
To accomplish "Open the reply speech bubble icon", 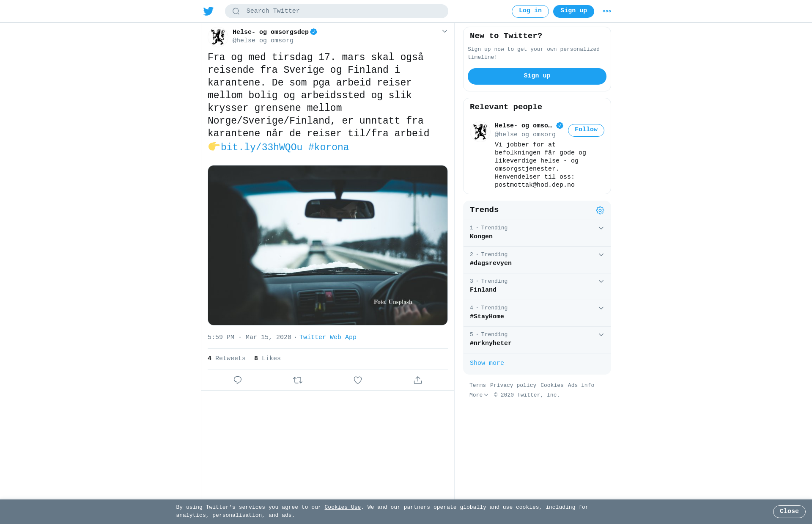I will click(238, 380).
